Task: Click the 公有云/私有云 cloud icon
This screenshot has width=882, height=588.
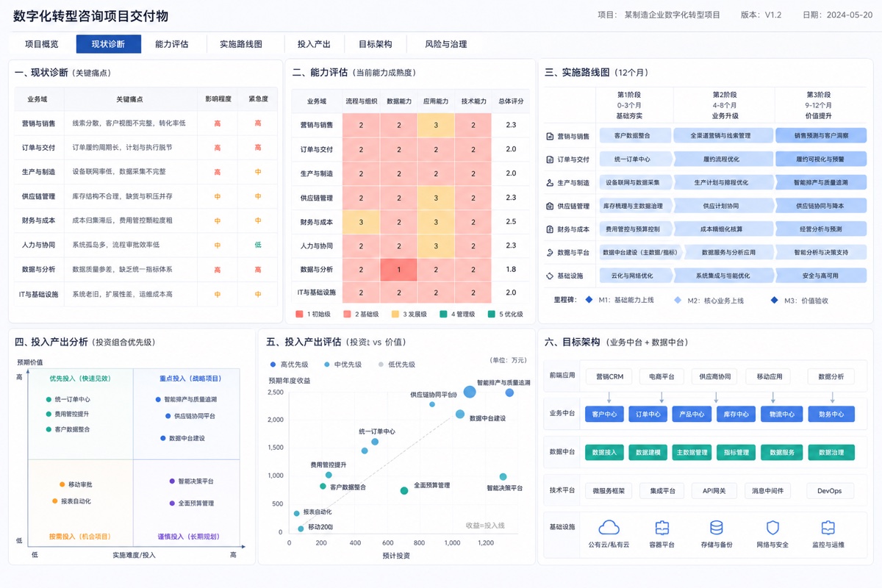Action: click(609, 527)
